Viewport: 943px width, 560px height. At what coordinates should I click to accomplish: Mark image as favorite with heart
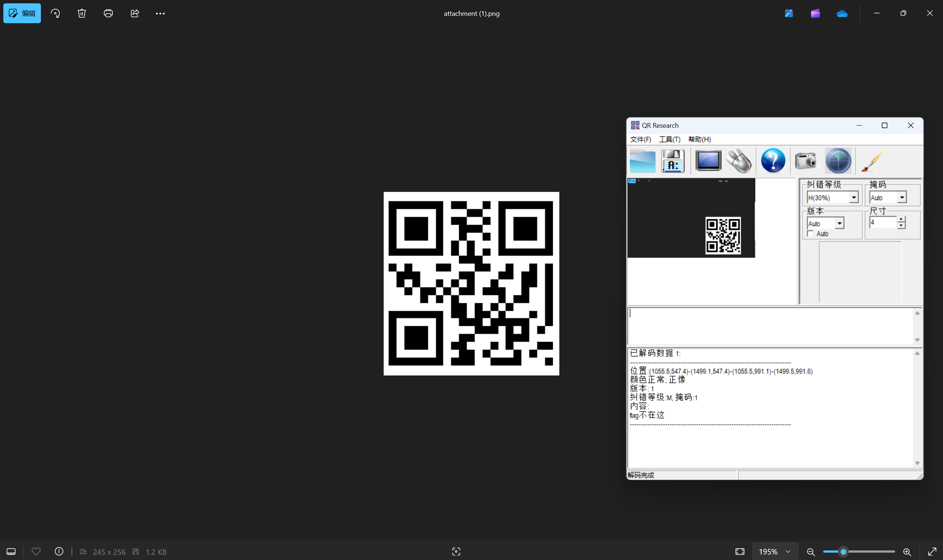[36, 551]
